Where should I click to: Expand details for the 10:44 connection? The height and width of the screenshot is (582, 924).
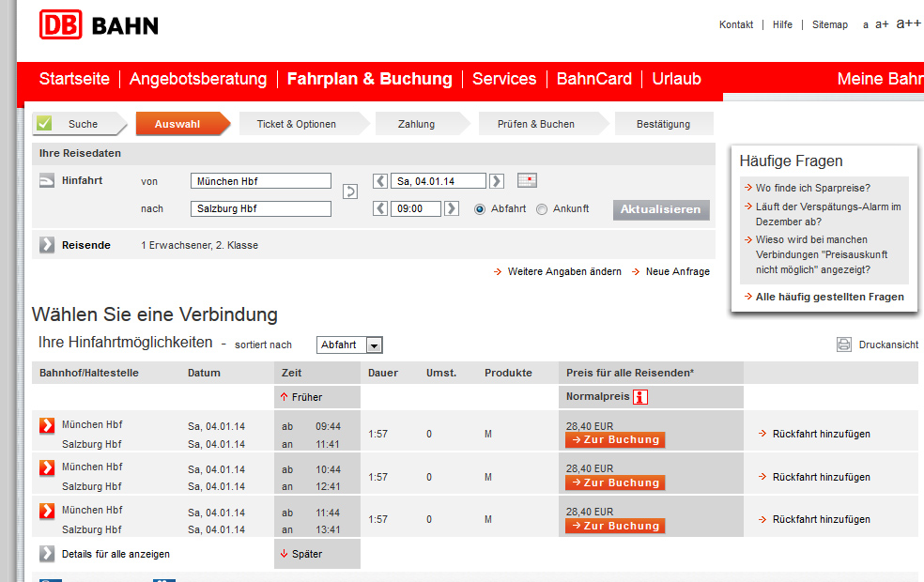pyautogui.click(x=47, y=467)
